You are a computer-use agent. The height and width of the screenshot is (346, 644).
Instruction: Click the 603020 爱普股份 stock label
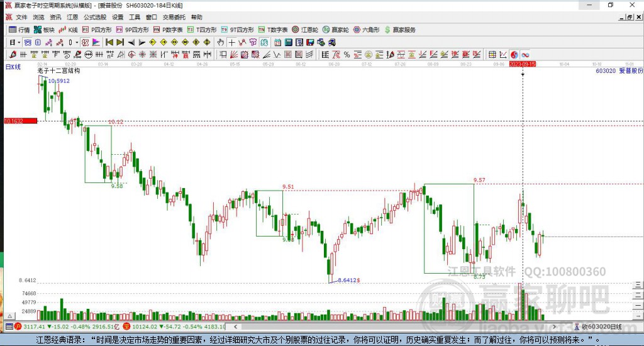click(619, 70)
